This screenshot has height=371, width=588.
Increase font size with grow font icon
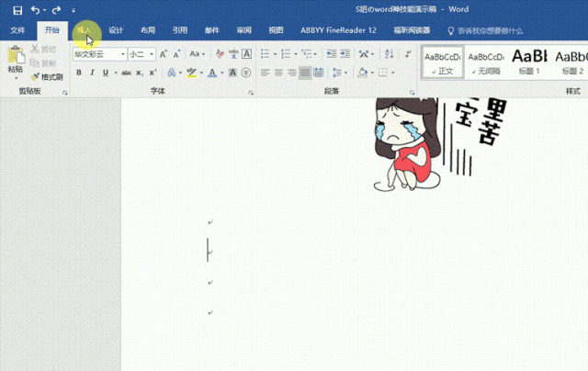(164, 54)
